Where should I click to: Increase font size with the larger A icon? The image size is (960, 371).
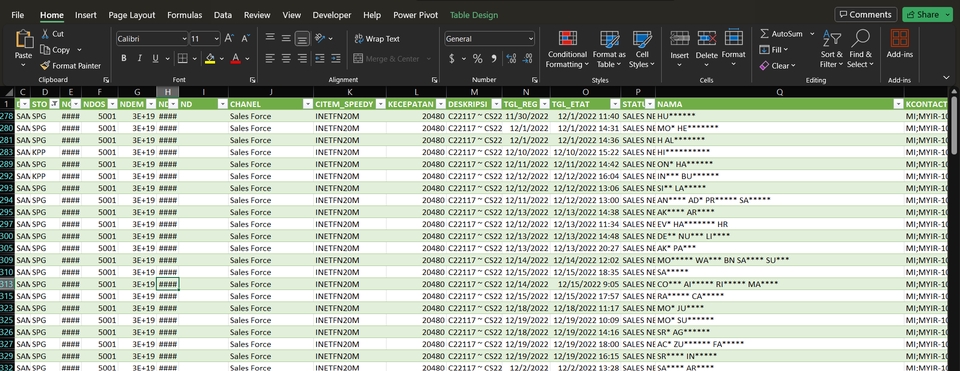pos(229,39)
